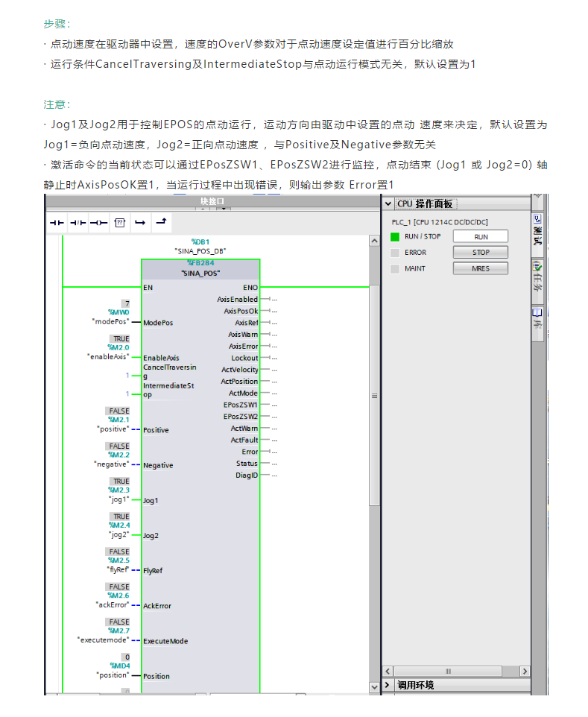Image resolution: width=588 pixels, height=717 pixels.
Task: Switch to the 库 side tab
Action: point(537,319)
